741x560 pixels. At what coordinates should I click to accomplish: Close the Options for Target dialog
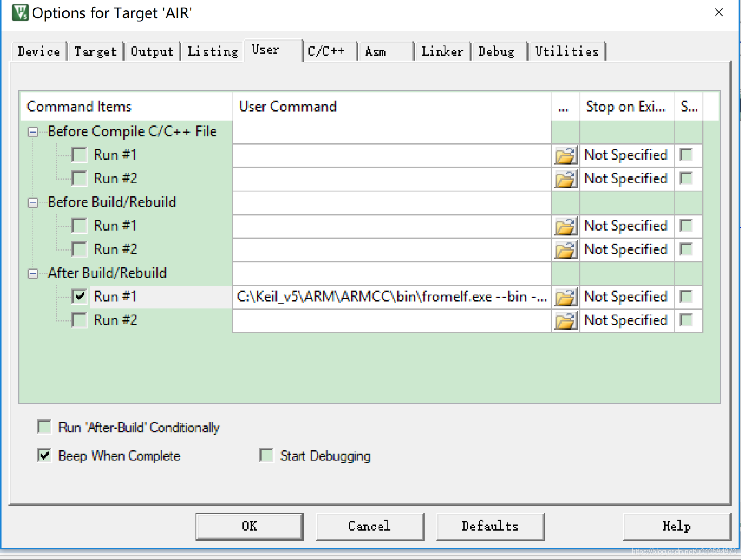pyautogui.click(x=719, y=12)
